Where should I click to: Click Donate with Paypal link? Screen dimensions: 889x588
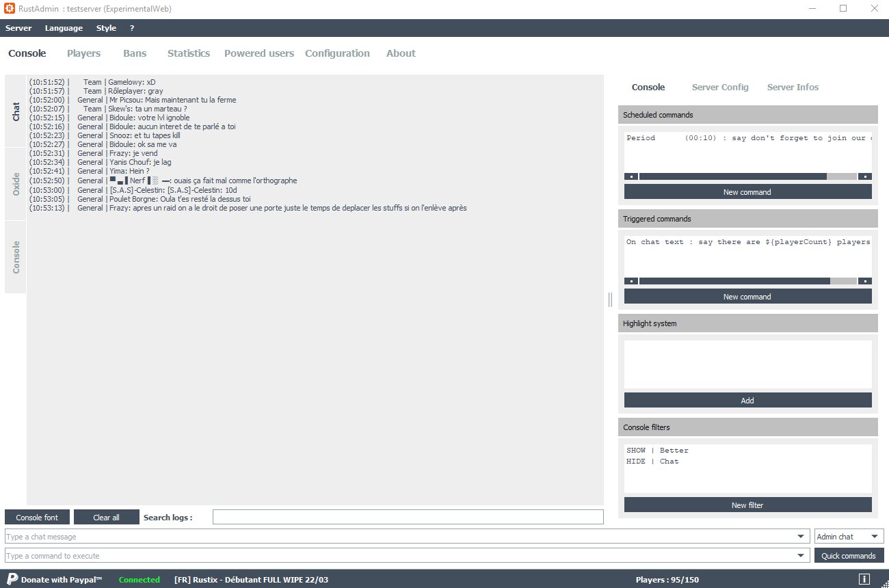pos(62,580)
